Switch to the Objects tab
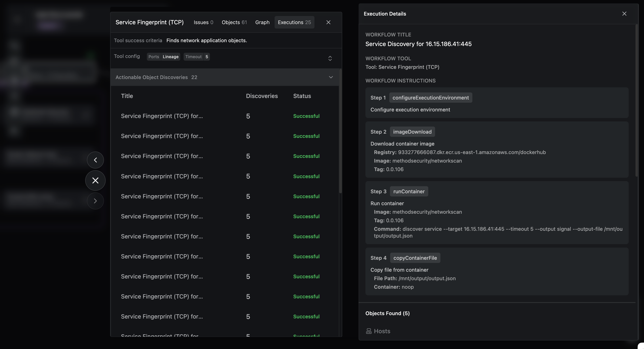 pos(234,22)
